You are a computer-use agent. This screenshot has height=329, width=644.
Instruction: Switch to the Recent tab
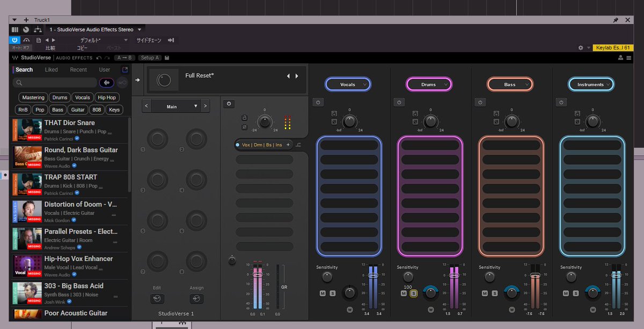pos(78,70)
